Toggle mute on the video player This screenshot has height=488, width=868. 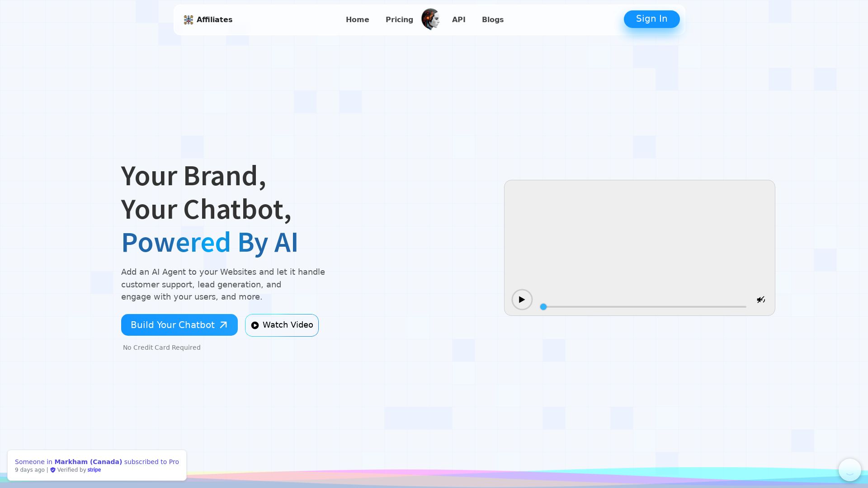click(761, 300)
